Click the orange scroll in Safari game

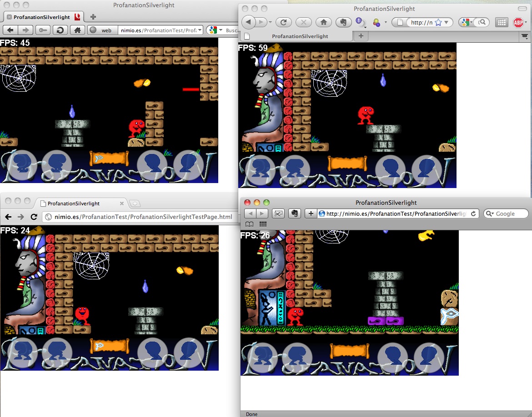350,351
